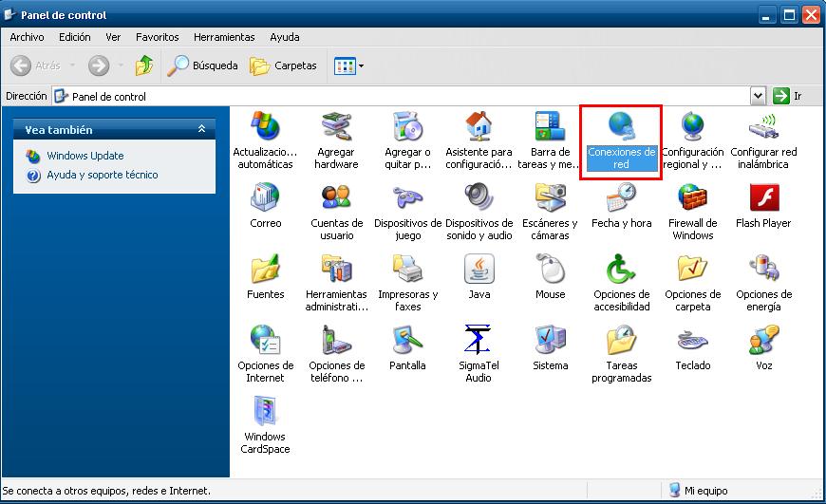Open the Pantalla icon
Viewport: 826px width, 504px height.
pos(407,340)
